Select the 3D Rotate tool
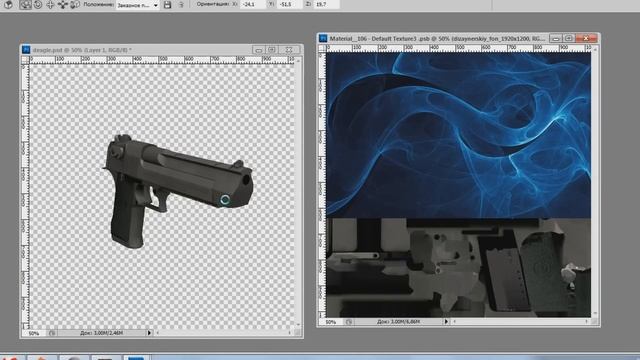This screenshot has height=360, width=640. coord(25,4)
